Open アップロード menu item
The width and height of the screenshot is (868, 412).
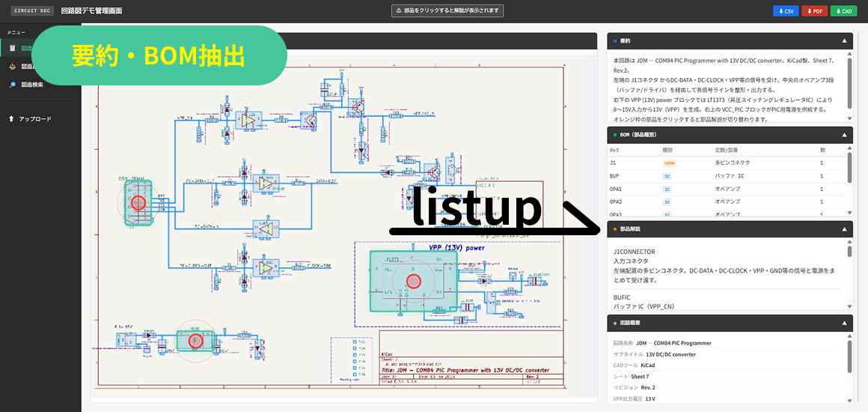[35, 119]
